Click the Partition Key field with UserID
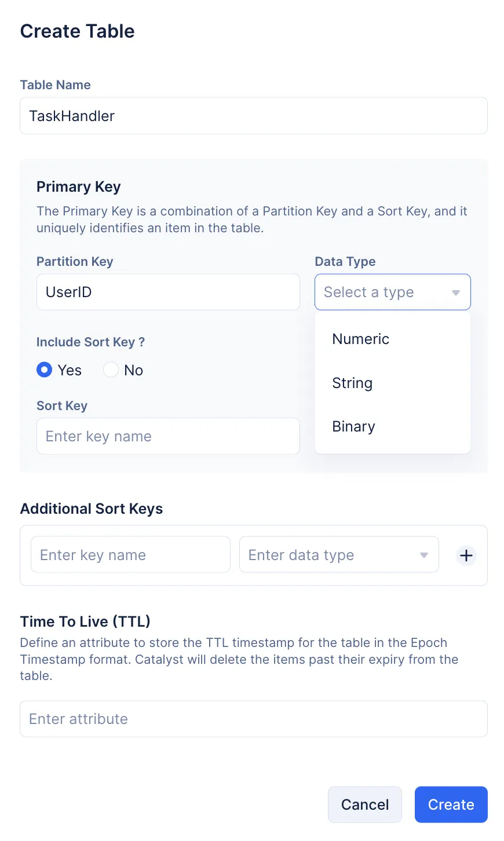 coord(167,292)
